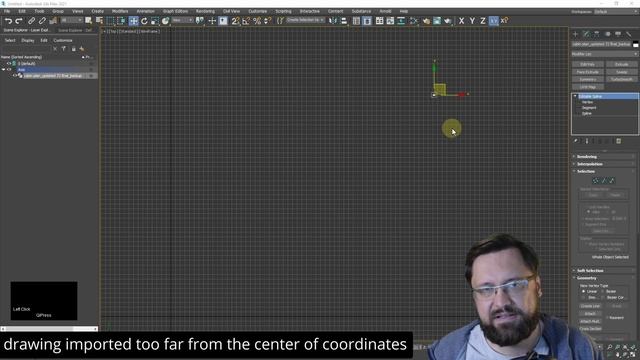Activate Unlink Selection tool
The width and height of the screenshot is (640, 360).
(x=42, y=20)
